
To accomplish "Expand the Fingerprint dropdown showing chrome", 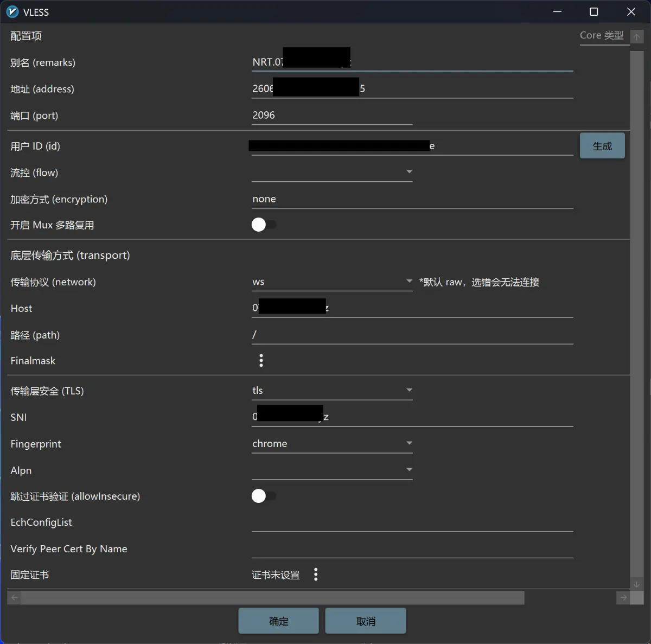I will (332, 443).
